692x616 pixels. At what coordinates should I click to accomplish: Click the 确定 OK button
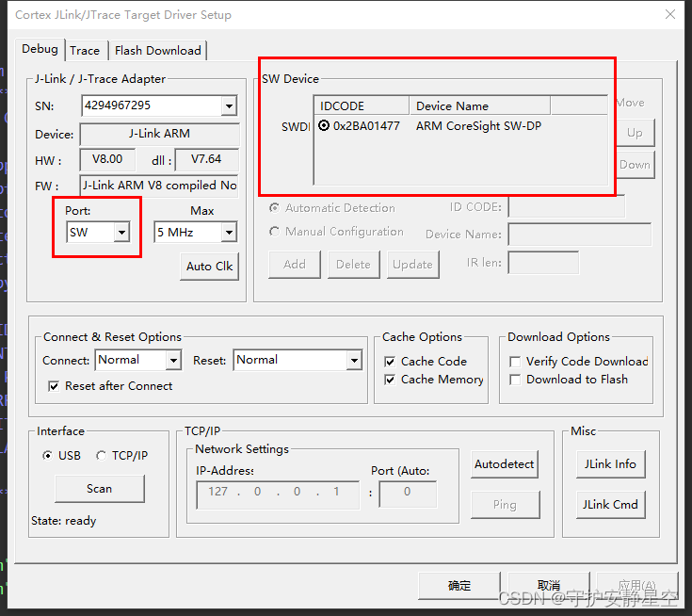pyautogui.click(x=459, y=586)
